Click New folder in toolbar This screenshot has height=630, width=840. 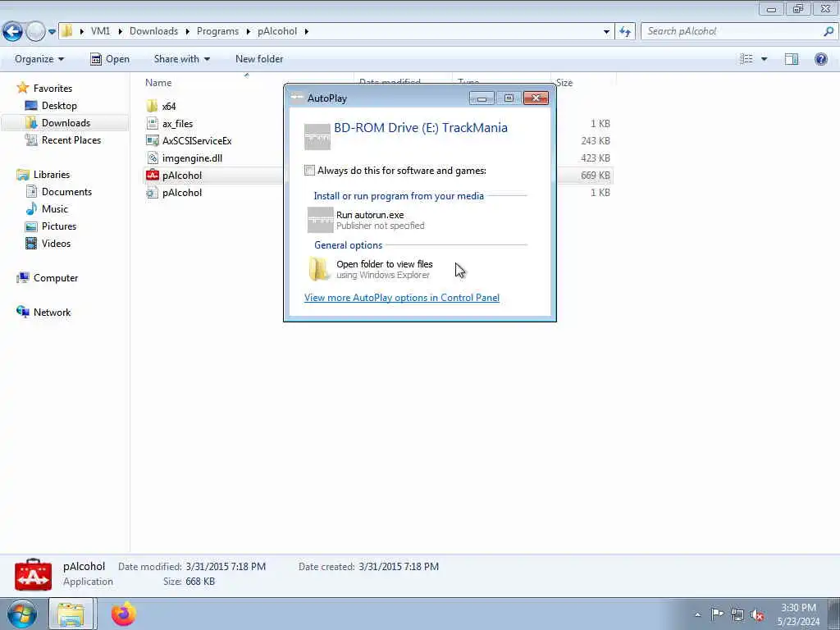[259, 59]
